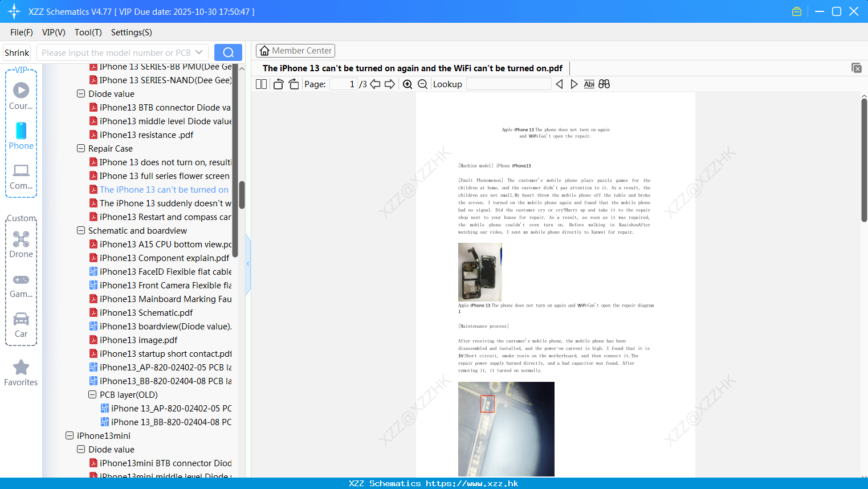
Task: Click the yellow VIP bag icon in title bar
Action: [x=797, y=11]
